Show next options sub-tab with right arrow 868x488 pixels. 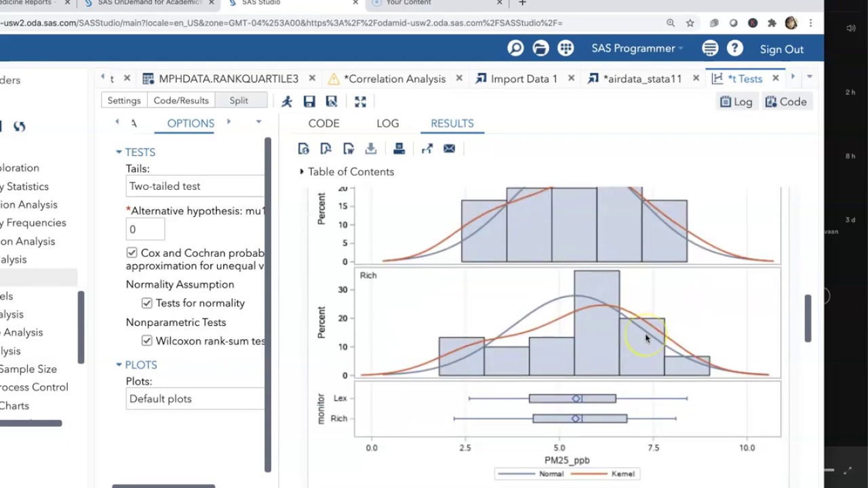tap(229, 122)
